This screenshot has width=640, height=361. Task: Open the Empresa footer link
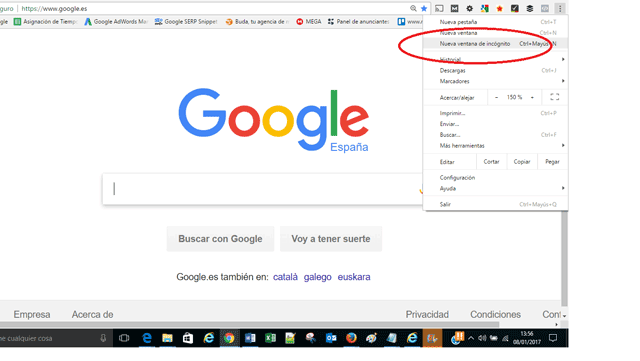[x=32, y=314]
